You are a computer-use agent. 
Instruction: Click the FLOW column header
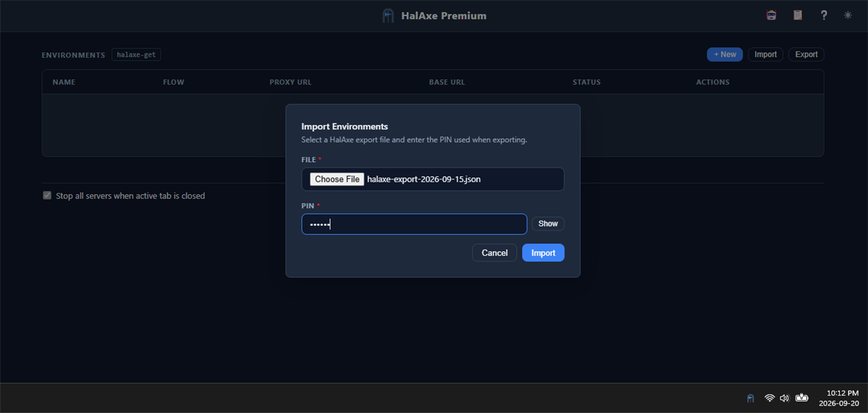click(x=174, y=82)
